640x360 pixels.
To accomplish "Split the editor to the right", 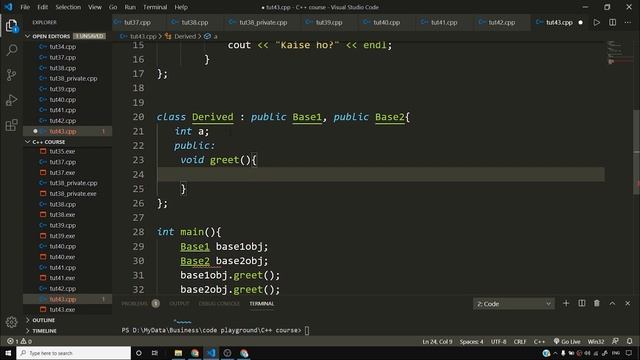I will click(x=613, y=22).
